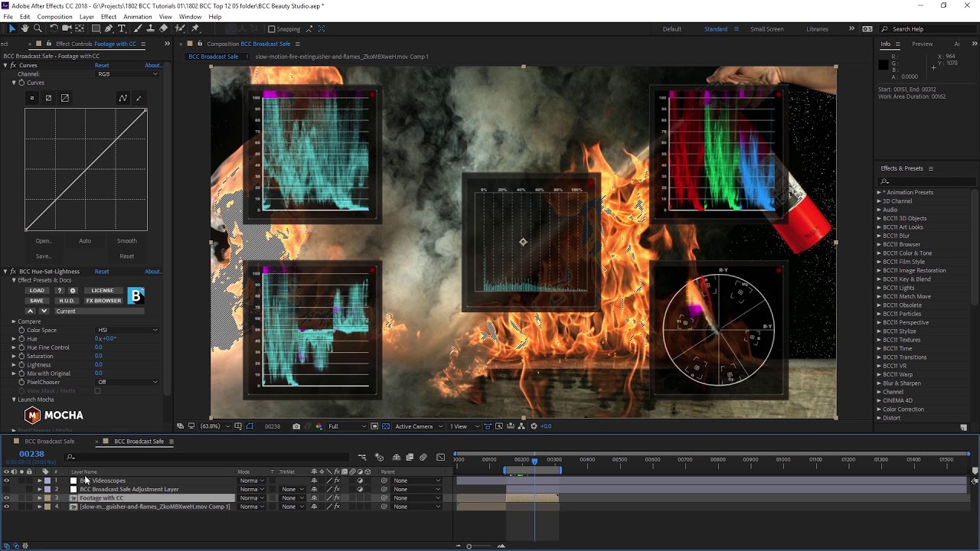
Task: Open the Channel RGB dropdown
Action: pyautogui.click(x=127, y=74)
